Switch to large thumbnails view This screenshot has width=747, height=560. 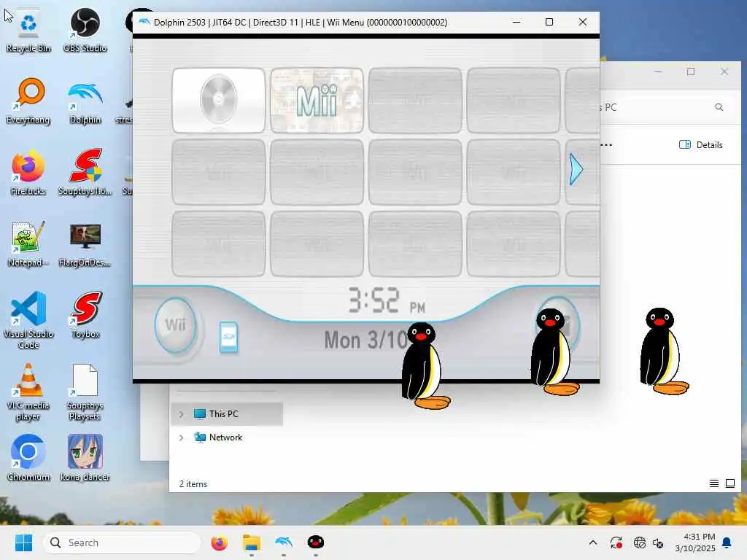click(729, 484)
